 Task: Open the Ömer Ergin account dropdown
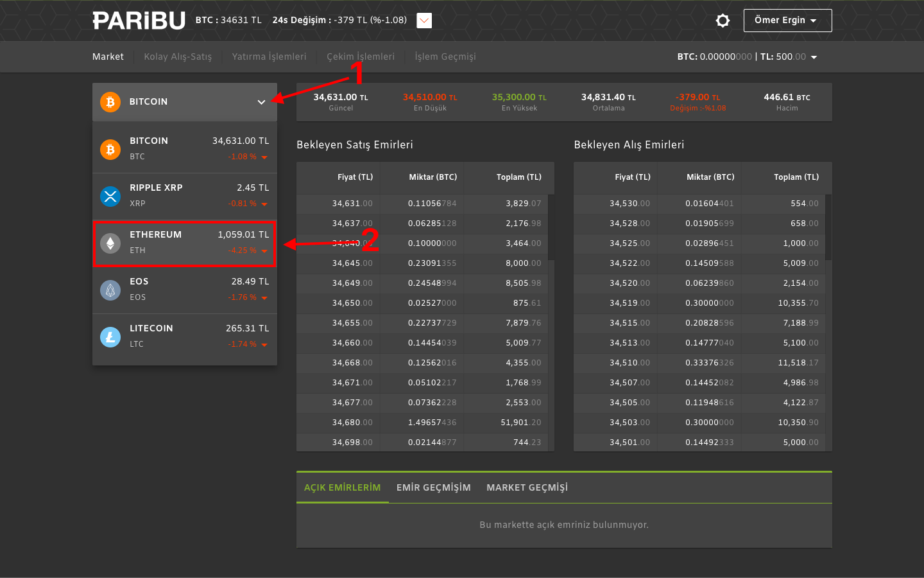[787, 20]
